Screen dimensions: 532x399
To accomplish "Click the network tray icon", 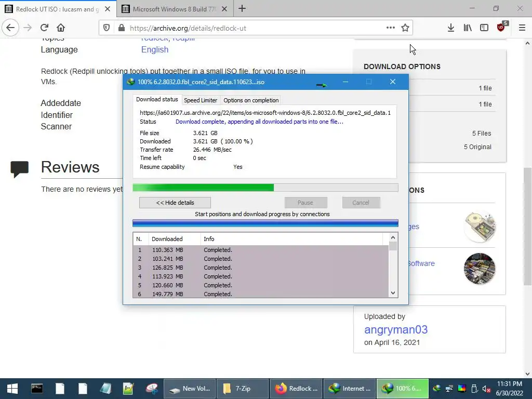I will (449, 389).
